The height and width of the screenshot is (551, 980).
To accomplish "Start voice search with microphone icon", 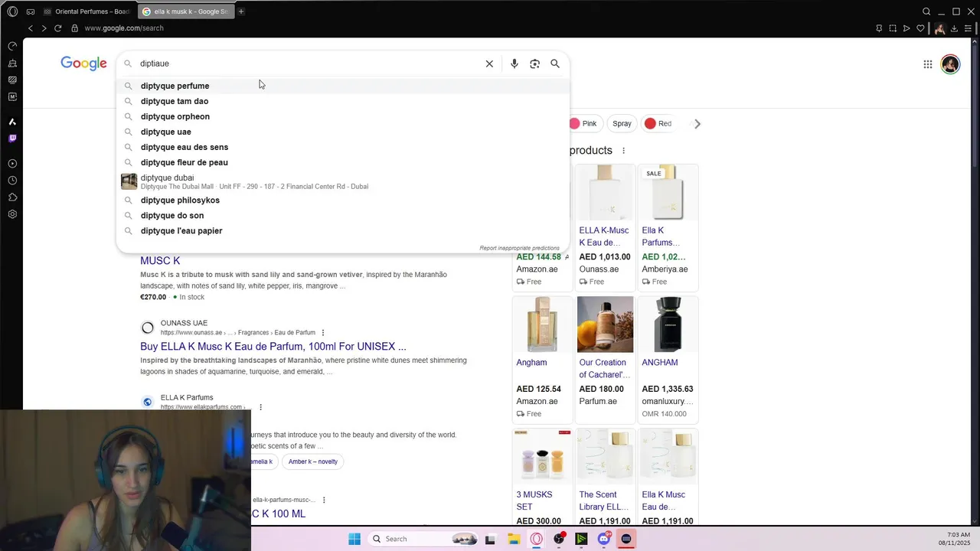I will point(514,64).
